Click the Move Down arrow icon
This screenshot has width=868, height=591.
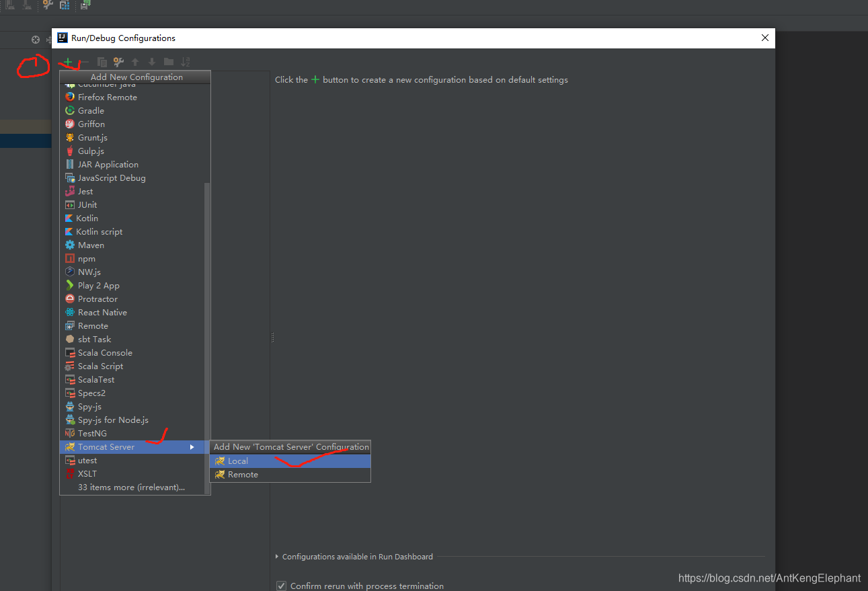coord(152,62)
